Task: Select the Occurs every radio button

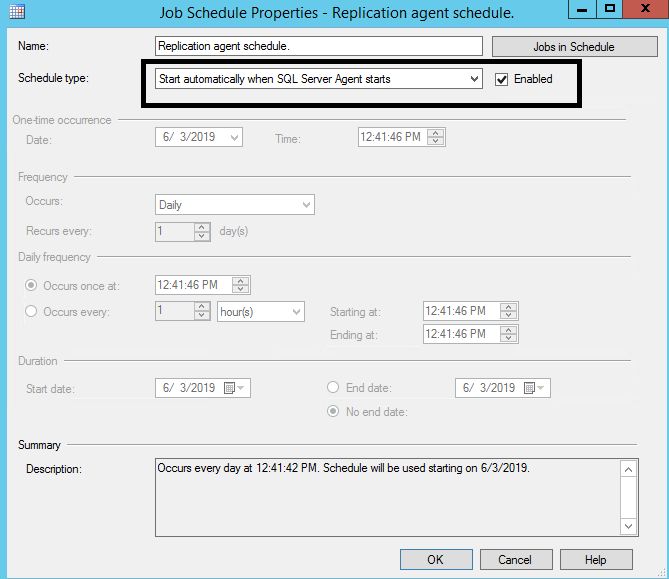Action: pos(31,311)
